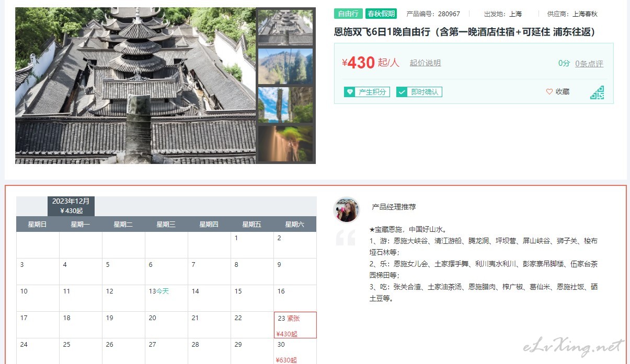Viewport: 630px width, 364px height.
Task: Click the 13 今天 calendar cell
Action: [x=166, y=298]
